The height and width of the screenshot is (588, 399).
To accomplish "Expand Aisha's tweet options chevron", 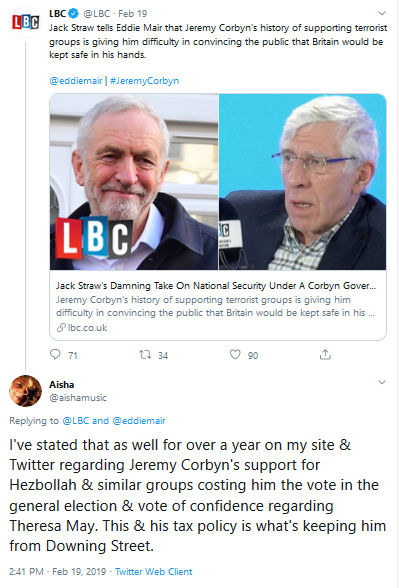I will (x=382, y=382).
